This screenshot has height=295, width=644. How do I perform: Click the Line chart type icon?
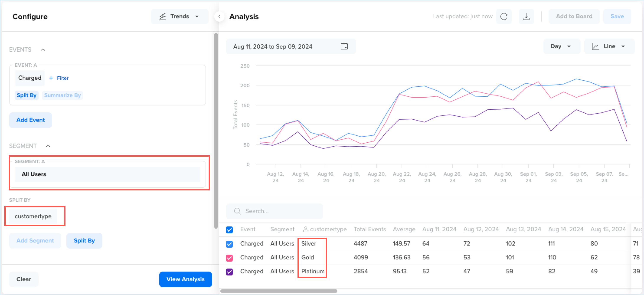pyautogui.click(x=595, y=46)
